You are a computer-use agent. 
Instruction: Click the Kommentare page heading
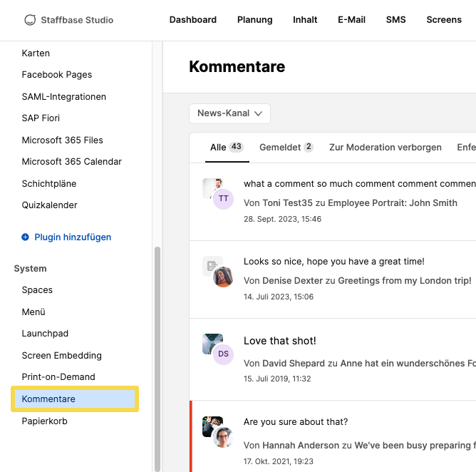(x=237, y=66)
